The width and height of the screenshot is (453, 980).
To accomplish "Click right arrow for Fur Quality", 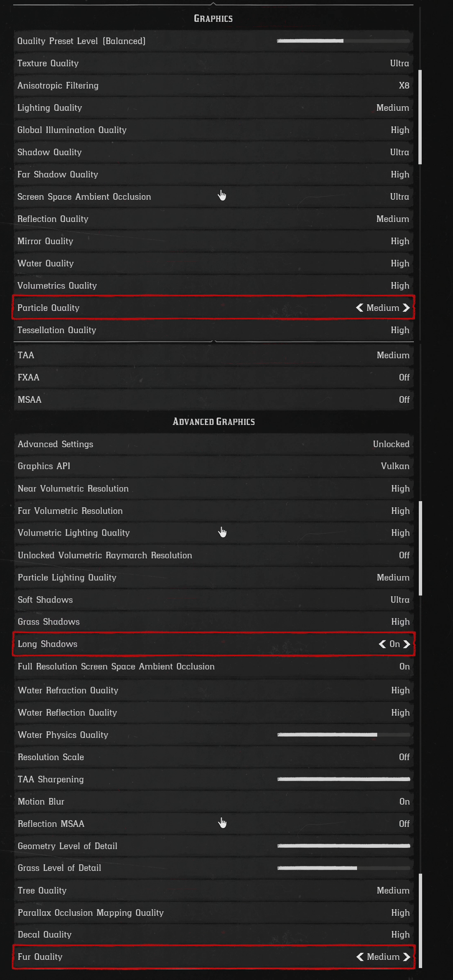I will click(406, 957).
